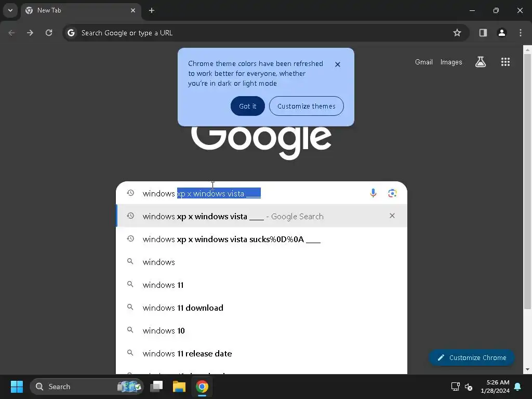Close the New Tab tab
Image resolution: width=532 pixels, height=399 pixels.
click(133, 10)
